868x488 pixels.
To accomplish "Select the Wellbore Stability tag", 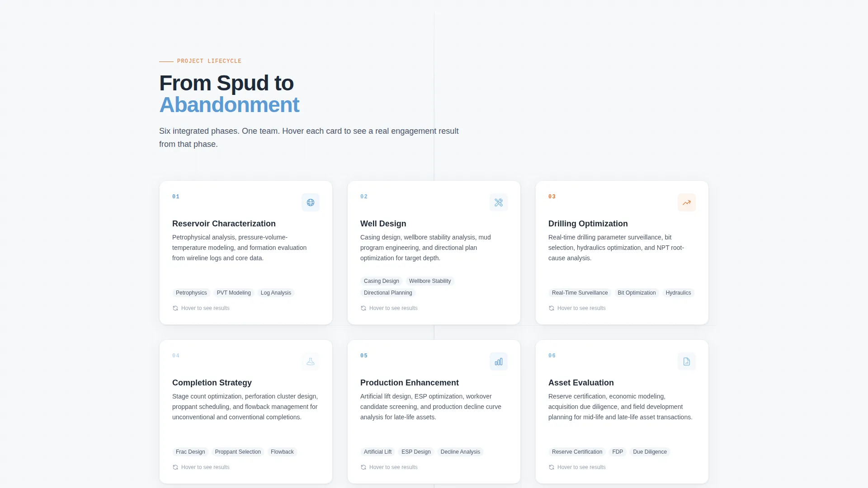I will pos(430,281).
